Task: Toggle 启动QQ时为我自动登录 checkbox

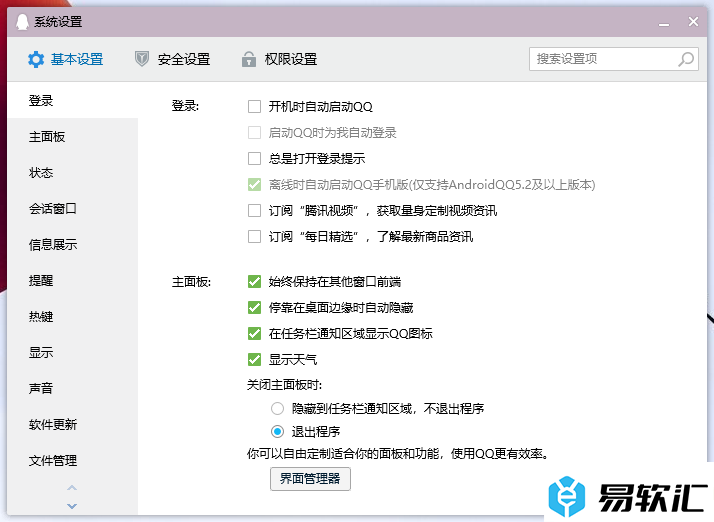Action: coord(255,133)
